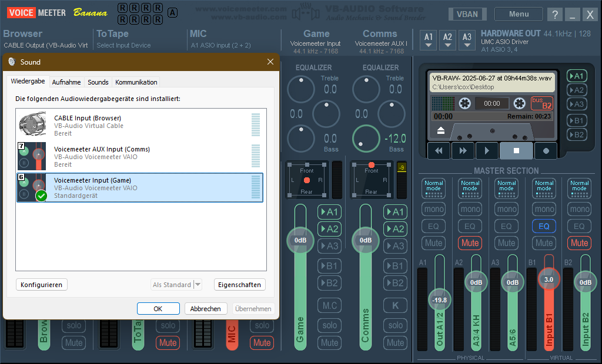Mute the Game strip

[x=329, y=342]
